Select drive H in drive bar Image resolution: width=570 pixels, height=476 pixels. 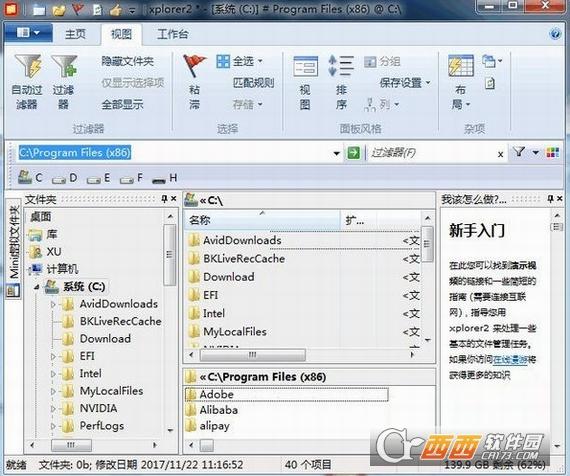coord(165,178)
